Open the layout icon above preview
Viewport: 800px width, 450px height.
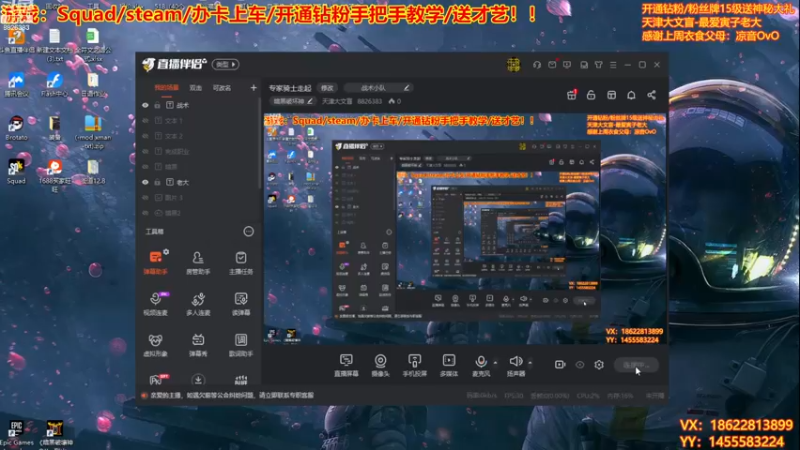pyautogui.click(x=611, y=95)
